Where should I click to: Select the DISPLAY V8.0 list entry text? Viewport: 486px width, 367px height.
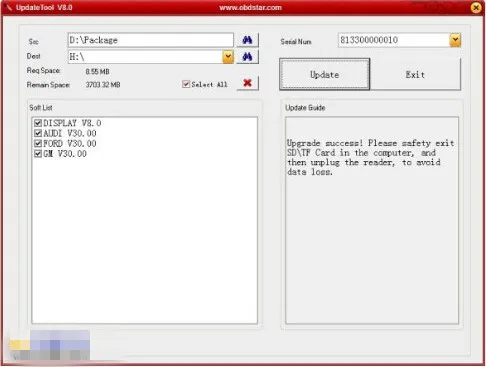(72, 123)
